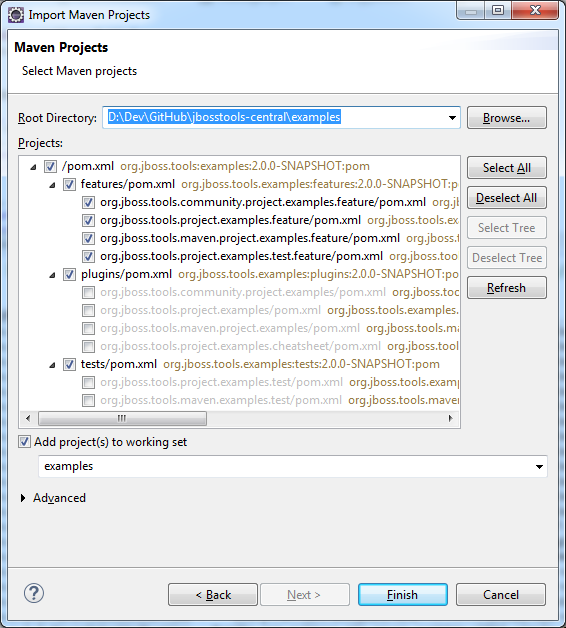Toggle the tests/pom.xml checkbox

(x=69, y=364)
